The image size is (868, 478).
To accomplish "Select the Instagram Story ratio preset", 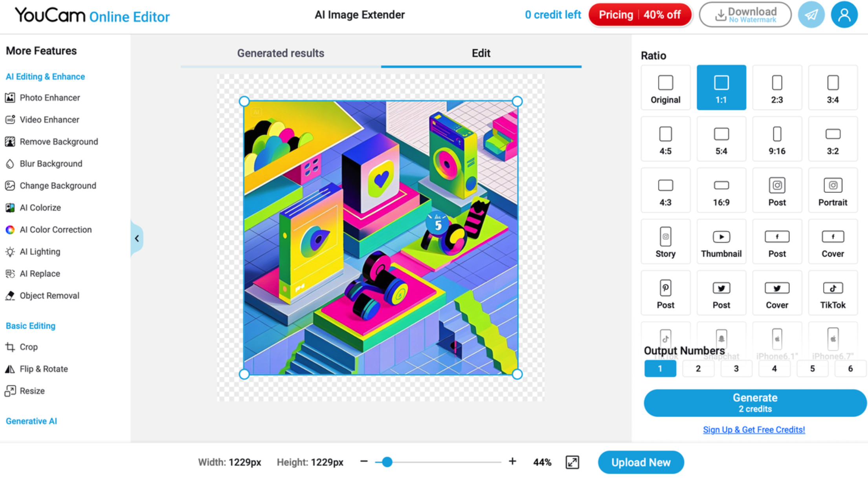I will tap(665, 242).
